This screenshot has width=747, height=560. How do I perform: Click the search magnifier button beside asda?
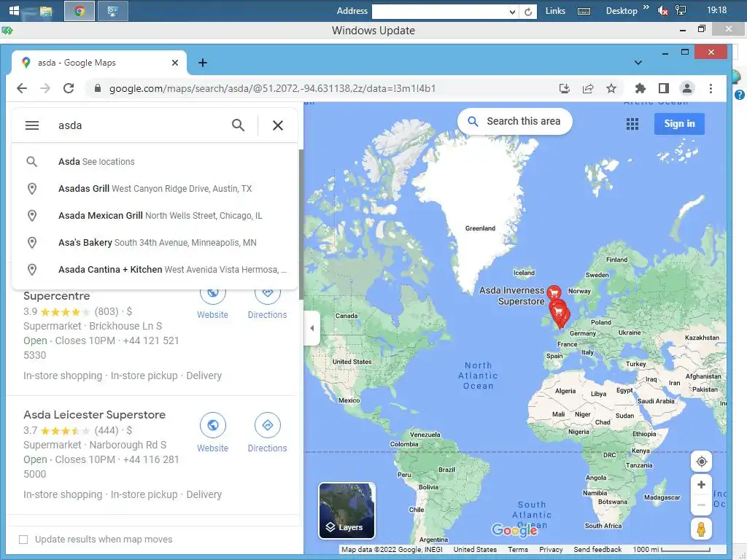[238, 125]
